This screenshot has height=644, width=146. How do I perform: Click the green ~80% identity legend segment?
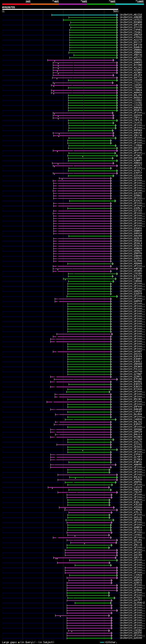pos(101,4)
